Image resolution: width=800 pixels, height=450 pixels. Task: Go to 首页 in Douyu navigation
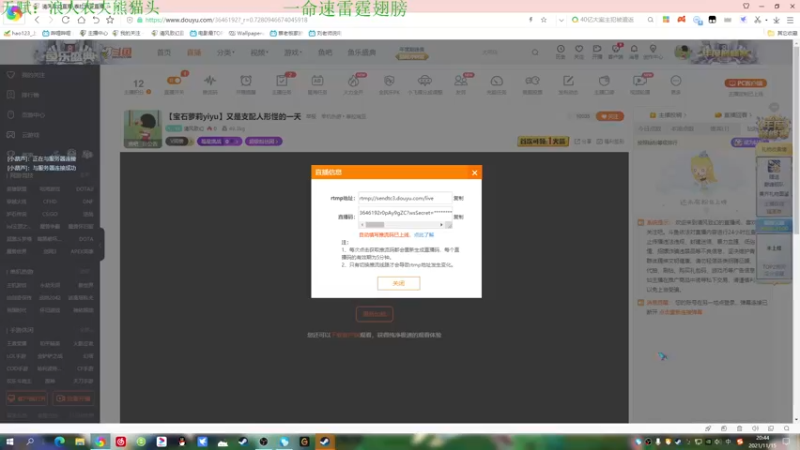(164, 53)
